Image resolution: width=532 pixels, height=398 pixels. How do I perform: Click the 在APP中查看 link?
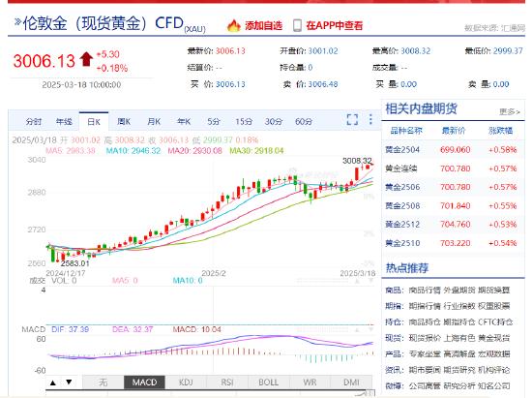click(x=335, y=25)
